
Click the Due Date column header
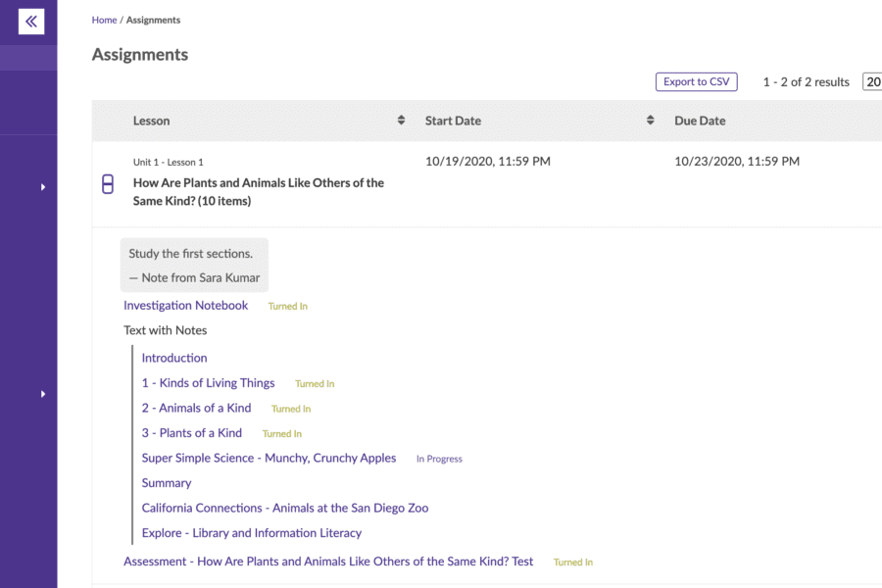tap(700, 121)
